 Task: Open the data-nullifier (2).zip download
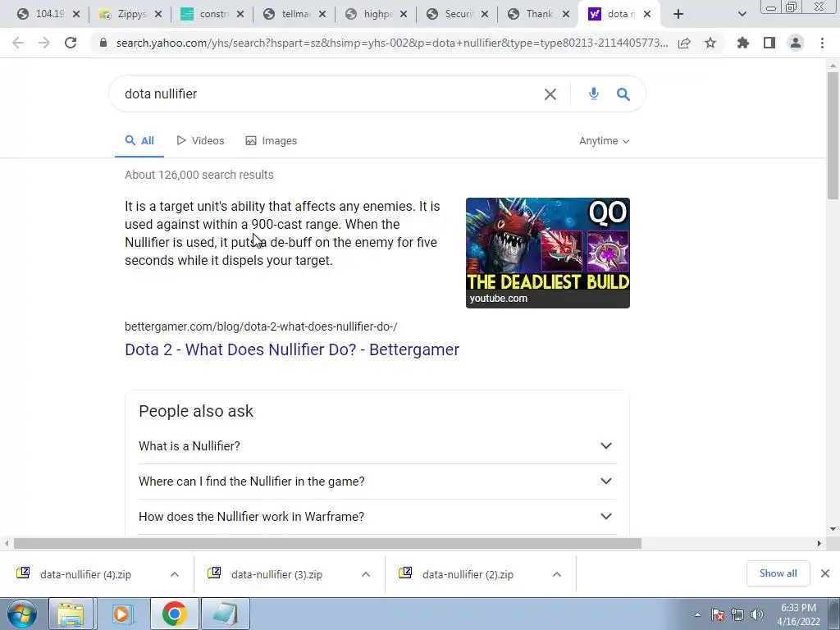point(468,574)
